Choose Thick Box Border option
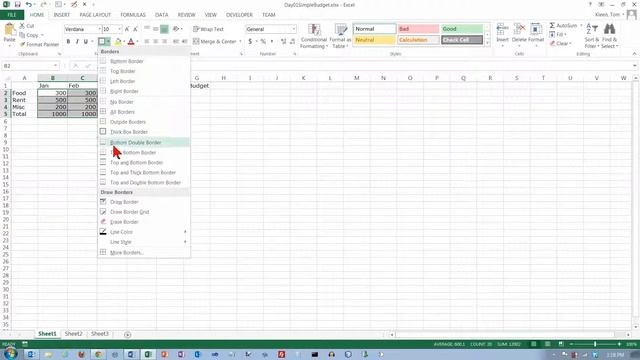640x360 pixels. pyautogui.click(x=144, y=132)
